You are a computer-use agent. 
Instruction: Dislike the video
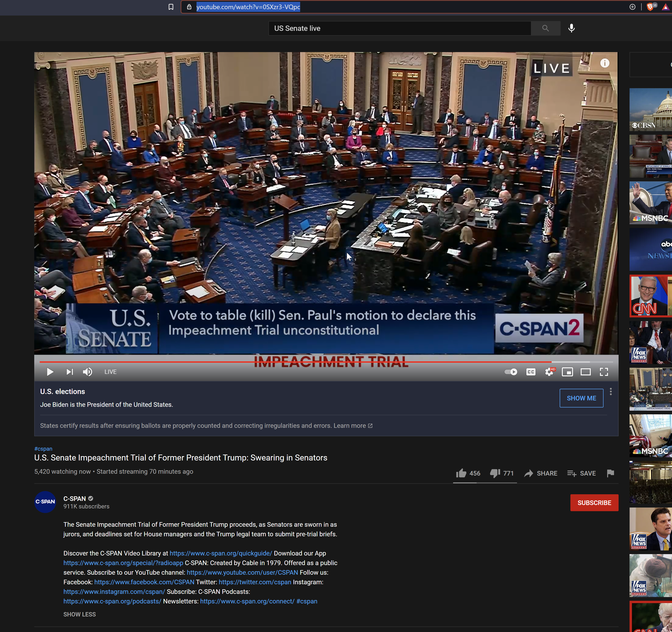[502, 473]
